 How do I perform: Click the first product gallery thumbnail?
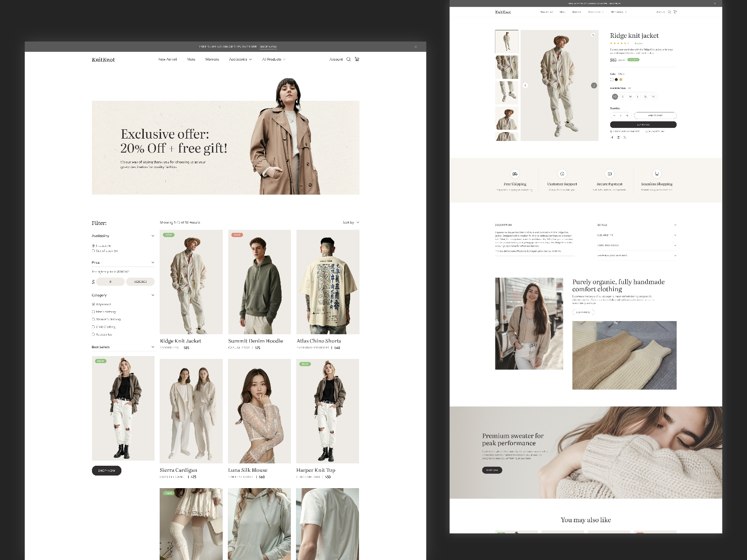click(x=507, y=42)
